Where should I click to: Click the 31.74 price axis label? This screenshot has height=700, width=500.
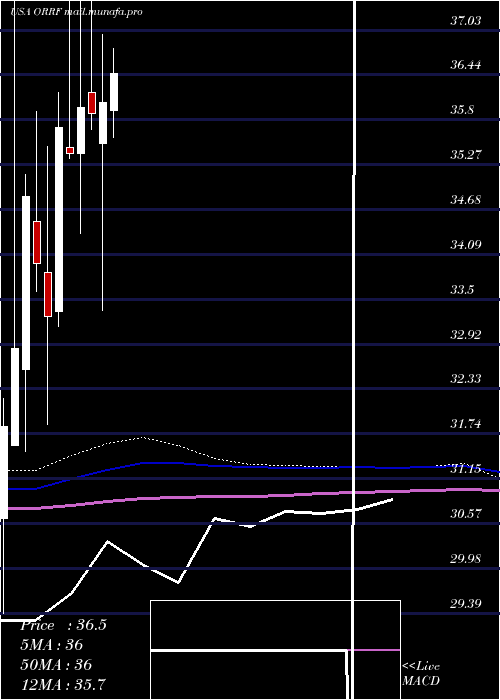(x=466, y=424)
